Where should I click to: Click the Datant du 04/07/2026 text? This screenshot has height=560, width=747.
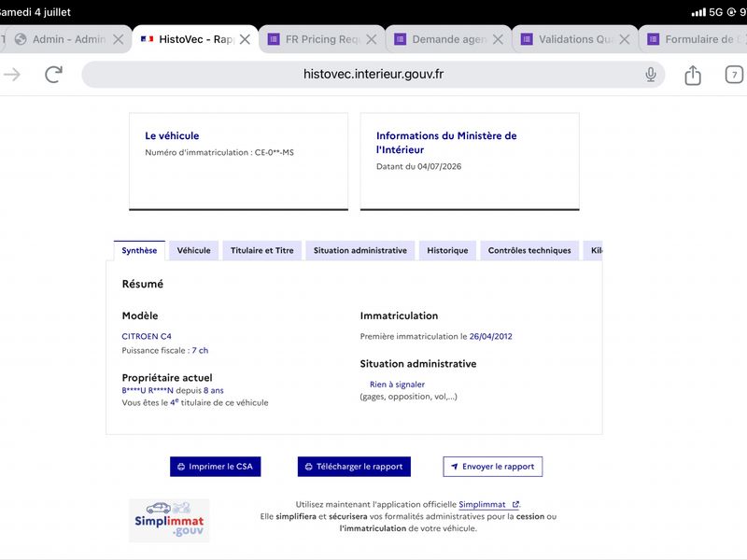[418, 167]
